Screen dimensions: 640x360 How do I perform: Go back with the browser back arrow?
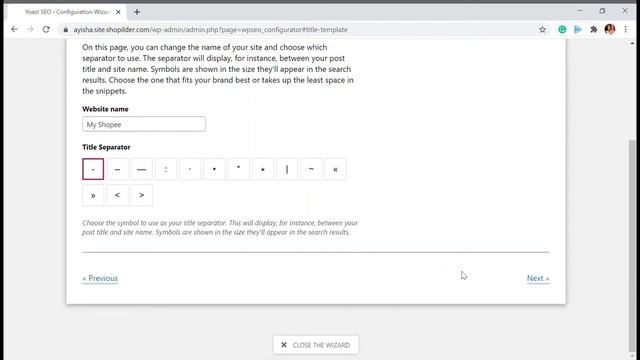(14, 29)
